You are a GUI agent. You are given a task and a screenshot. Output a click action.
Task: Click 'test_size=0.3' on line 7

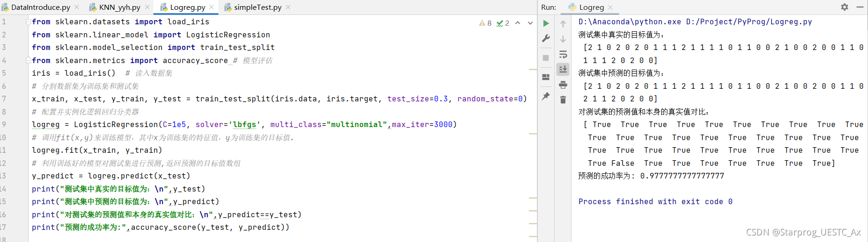coord(418,99)
